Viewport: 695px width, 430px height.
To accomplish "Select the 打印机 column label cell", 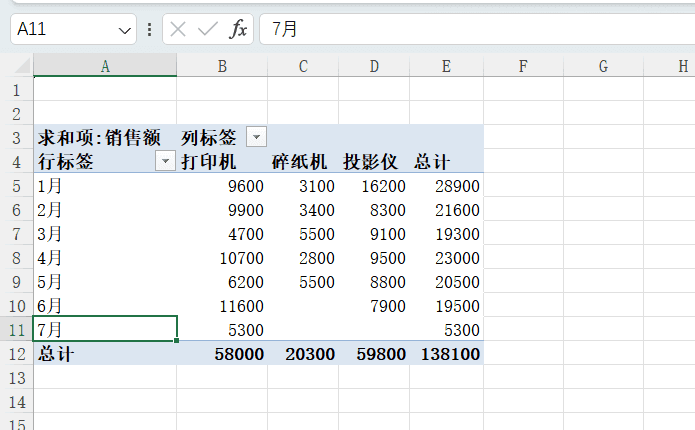I will tap(222, 161).
